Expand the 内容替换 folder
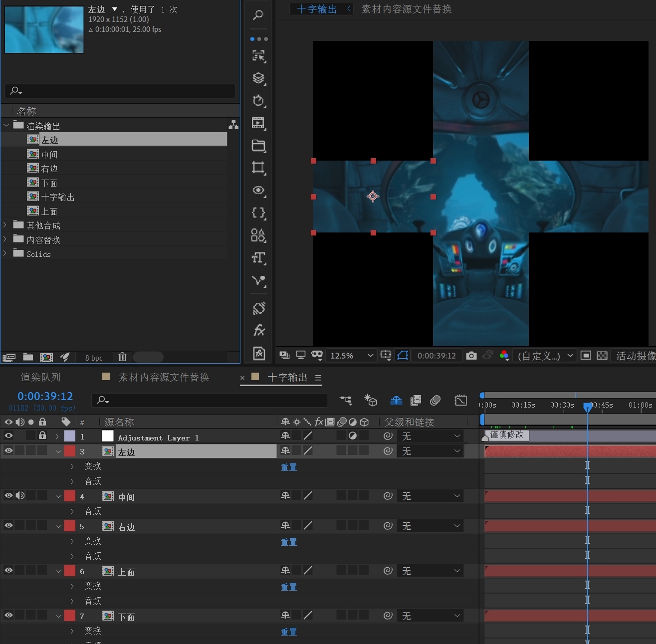Viewport: 656px width, 644px height. pos(5,239)
